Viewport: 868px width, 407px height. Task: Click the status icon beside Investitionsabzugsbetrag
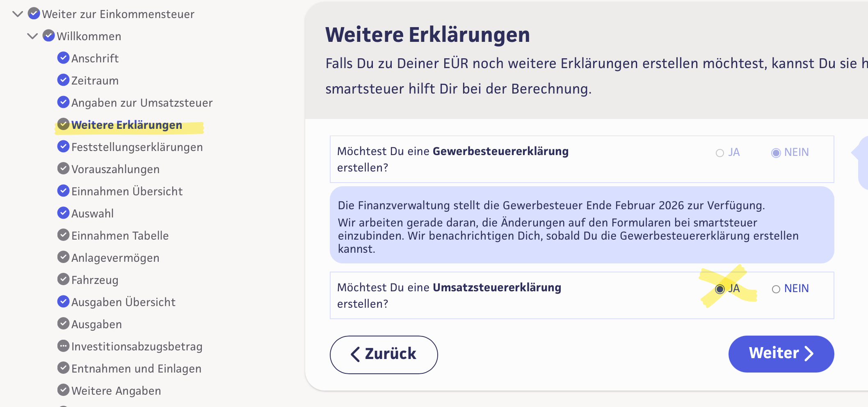tap(63, 346)
